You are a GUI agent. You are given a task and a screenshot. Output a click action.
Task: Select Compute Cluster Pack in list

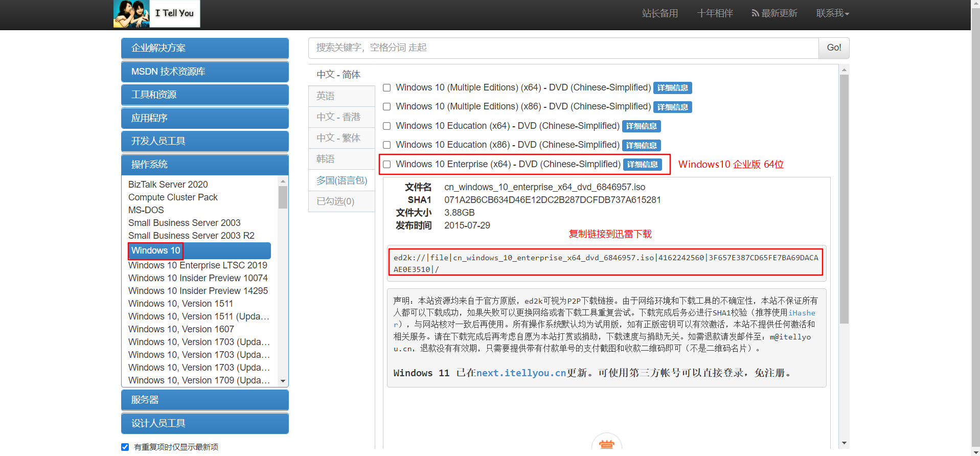coord(173,197)
